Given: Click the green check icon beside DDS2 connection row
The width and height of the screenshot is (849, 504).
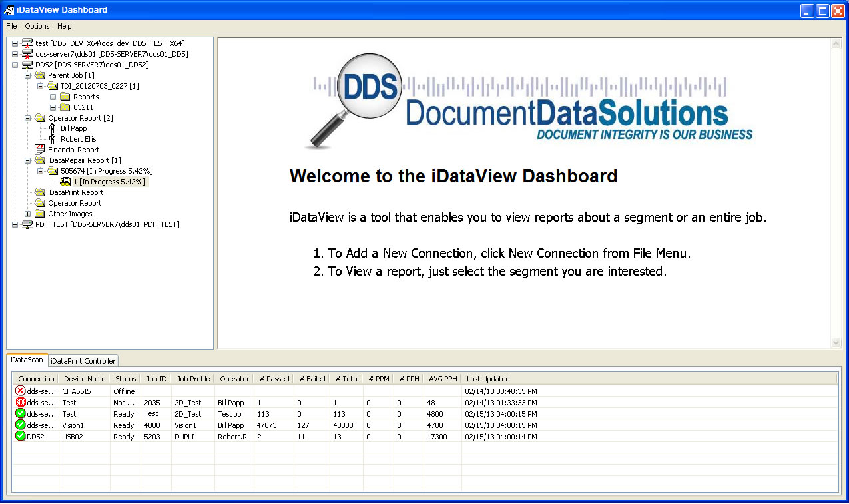Looking at the screenshot, I should pos(21,436).
